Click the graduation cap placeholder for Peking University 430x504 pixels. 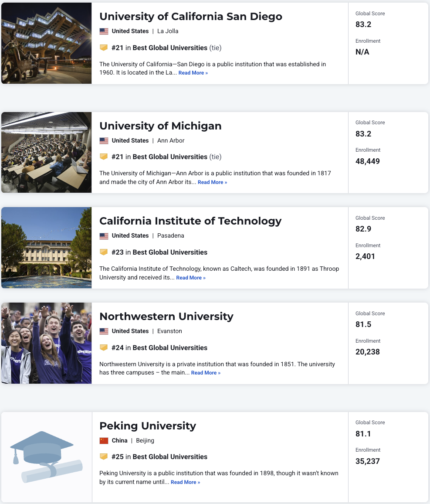tap(47, 457)
